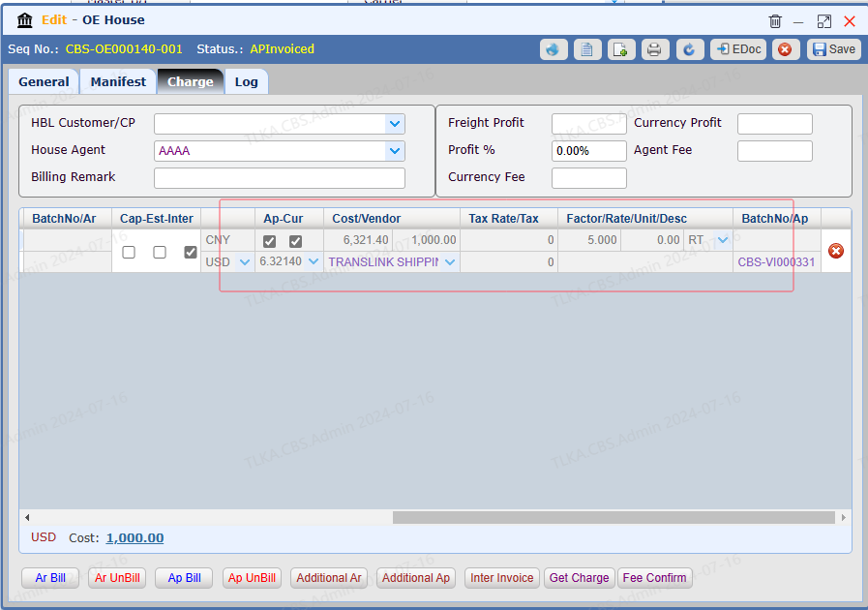Click the printer icon button
The height and width of the screenshot is (610, 868).
pyautogui.click(x=655, y=49)
